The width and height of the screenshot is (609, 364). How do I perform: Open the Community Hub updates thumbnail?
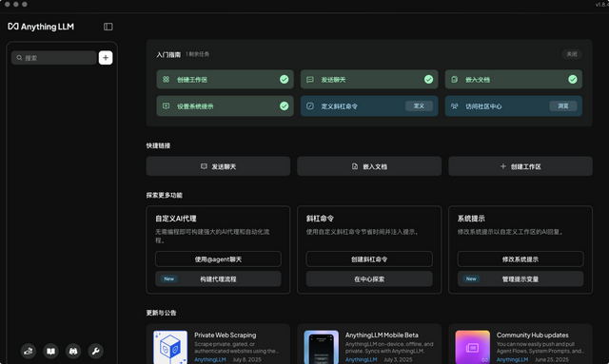click(473, 347)
